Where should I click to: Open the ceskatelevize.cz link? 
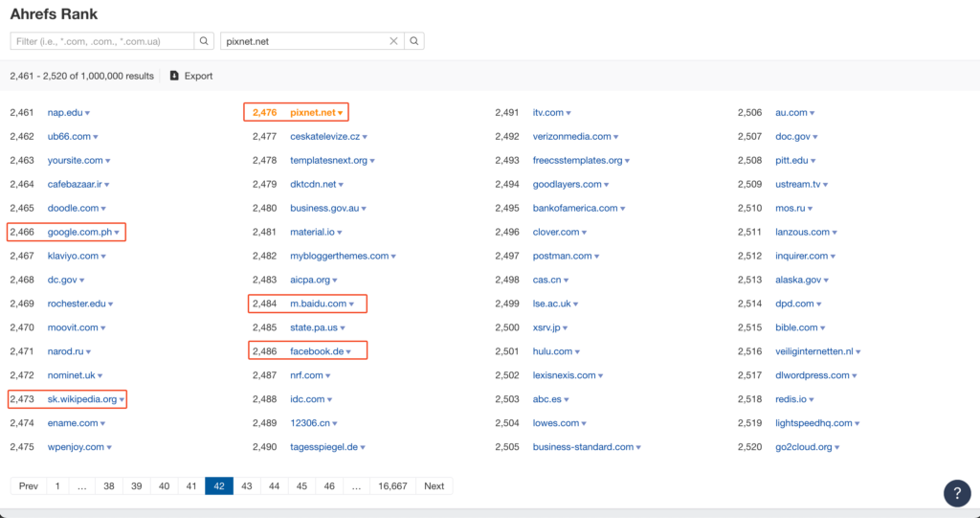coord(325,136)
